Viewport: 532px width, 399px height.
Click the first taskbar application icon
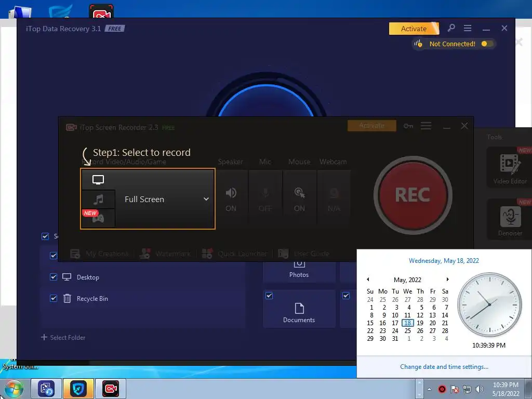(46, 389)
